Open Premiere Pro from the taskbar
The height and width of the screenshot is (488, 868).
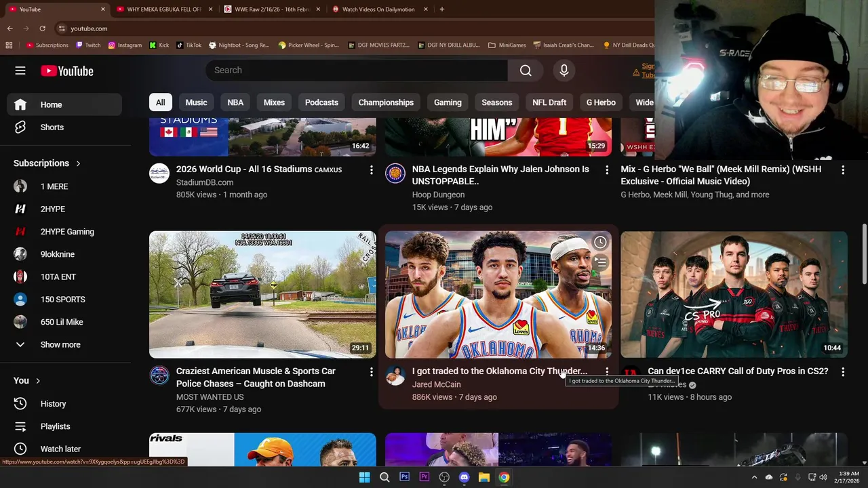pyautogui.click(x=425, y=477)
